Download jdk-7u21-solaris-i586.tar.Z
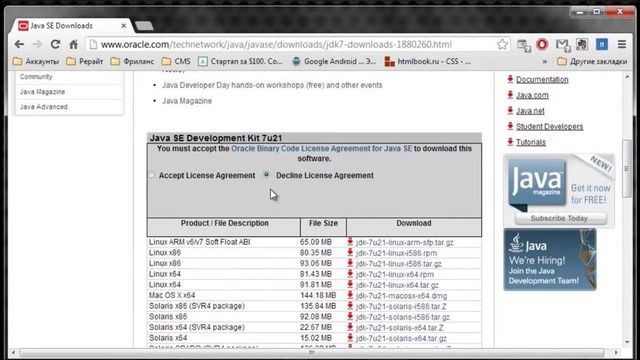640x360 pixels. tap(401, 306)
